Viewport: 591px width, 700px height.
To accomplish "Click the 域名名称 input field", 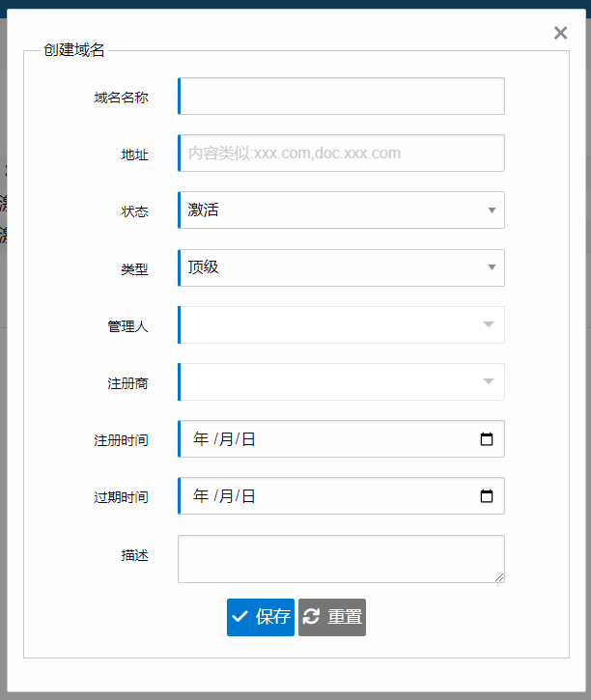I will click(x=342, y=96).
